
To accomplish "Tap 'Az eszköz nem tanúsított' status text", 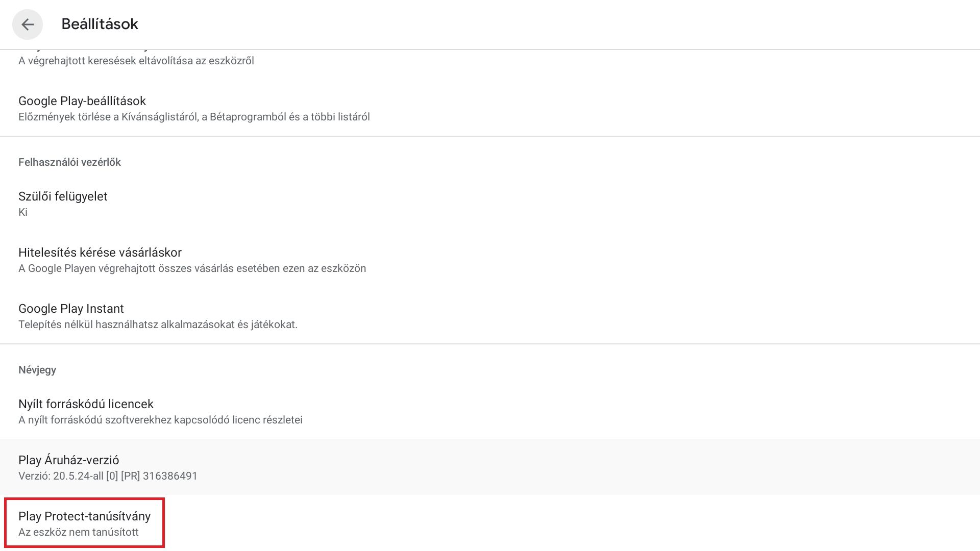I will pyautogui.click(x=79, y=532).
